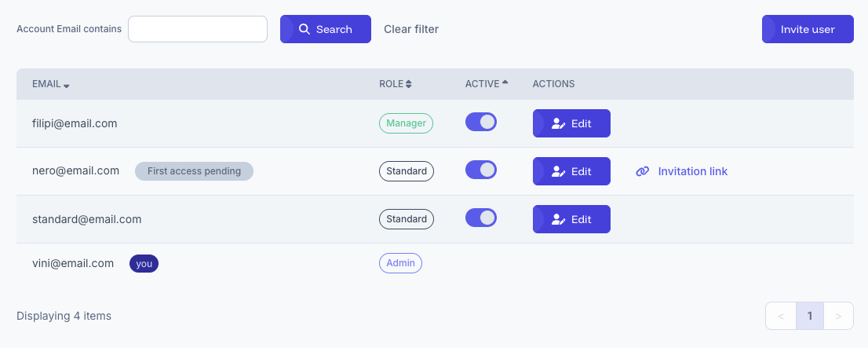Disable active switch for nero@email.com
This screenshot has width=868, height=348.
(x=481, y=170)
